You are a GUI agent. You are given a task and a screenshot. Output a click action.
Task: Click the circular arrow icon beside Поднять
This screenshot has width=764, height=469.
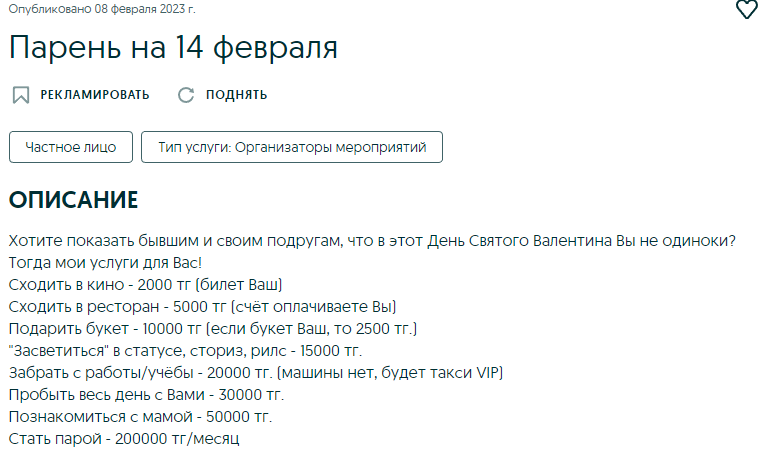click(x=185, y=95)
